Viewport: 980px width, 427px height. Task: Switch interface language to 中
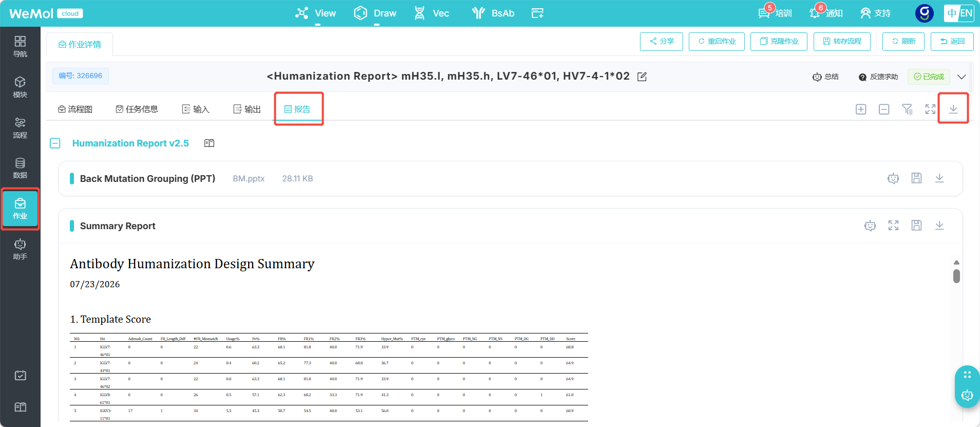[952, 13]
